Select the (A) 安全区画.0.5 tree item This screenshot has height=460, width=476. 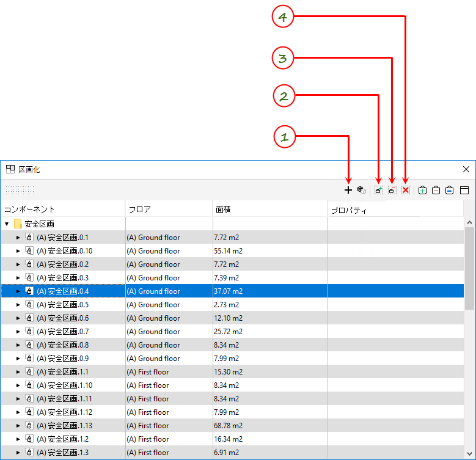pos(62,305)
